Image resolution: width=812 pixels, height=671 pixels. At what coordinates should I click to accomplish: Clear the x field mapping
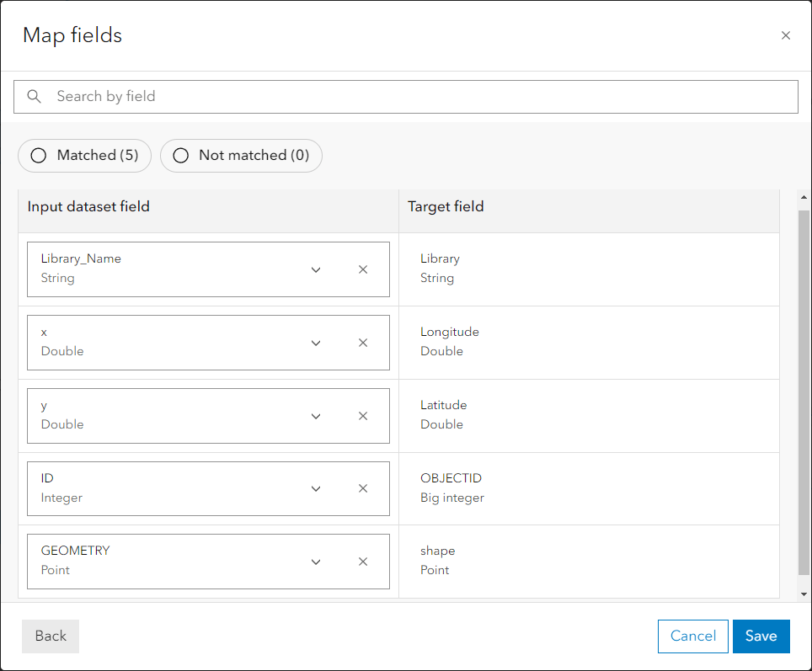(363, 343)
